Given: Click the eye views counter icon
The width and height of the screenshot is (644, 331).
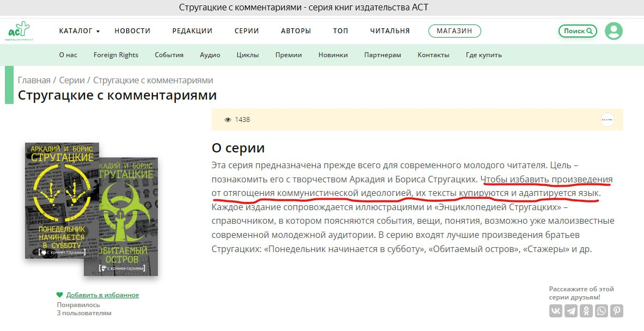Looking at the screenshot, I should [x=228, y=120].
